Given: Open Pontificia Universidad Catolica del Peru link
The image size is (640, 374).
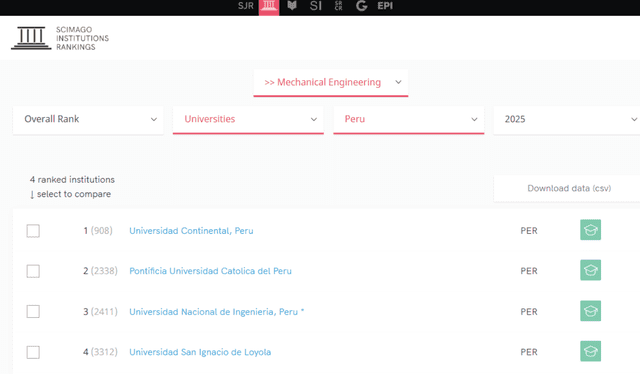Looking at the screenshot, I should (210, 271).
